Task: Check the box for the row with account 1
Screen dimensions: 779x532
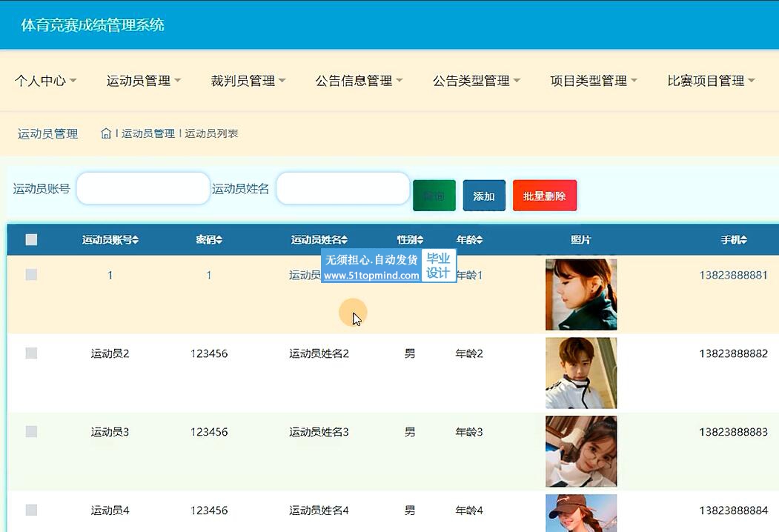Action: click(31, 275)
